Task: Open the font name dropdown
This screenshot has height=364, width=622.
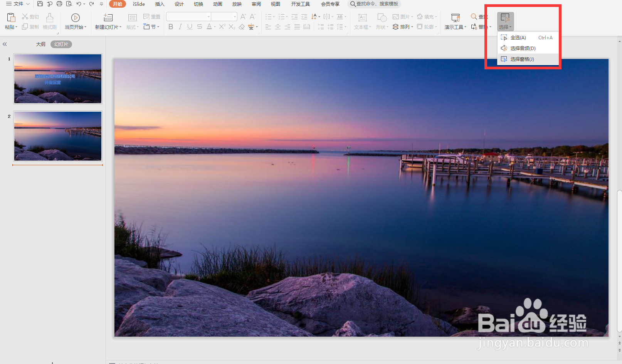Action: [208, 17]
